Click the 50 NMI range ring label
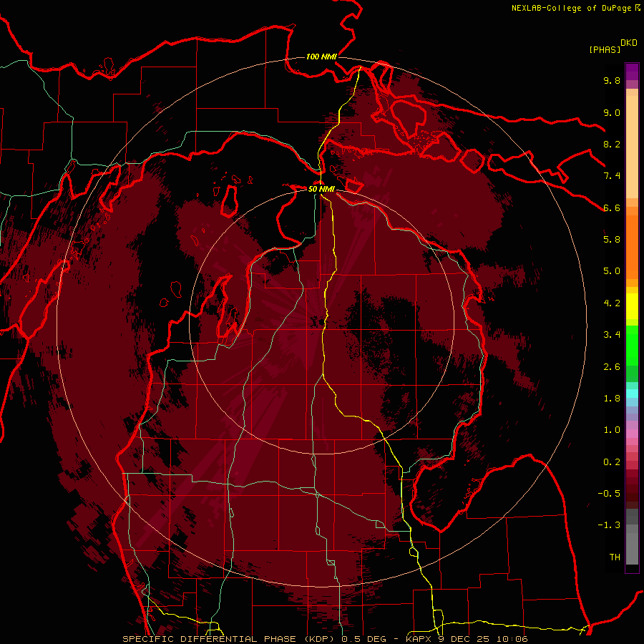Viewport: 644px width, 644px height. click(321, 189)
